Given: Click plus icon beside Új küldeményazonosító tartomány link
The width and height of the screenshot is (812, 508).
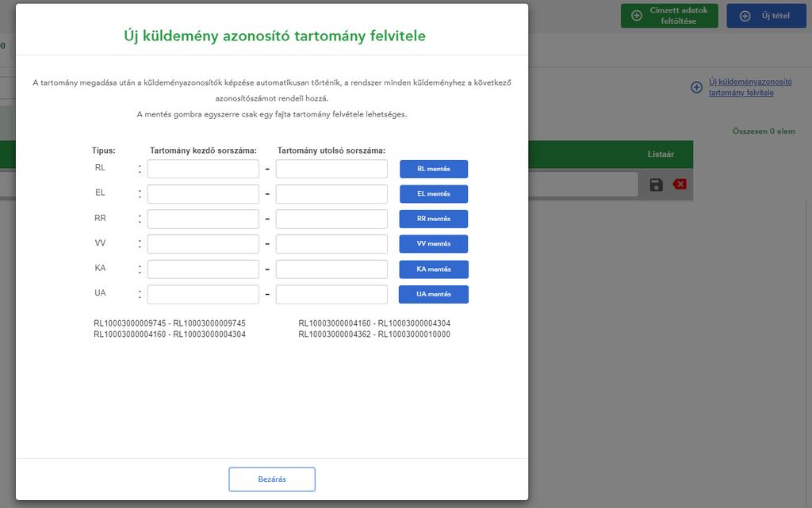Looking at the screenshot, I should click(x=696, y=87).
